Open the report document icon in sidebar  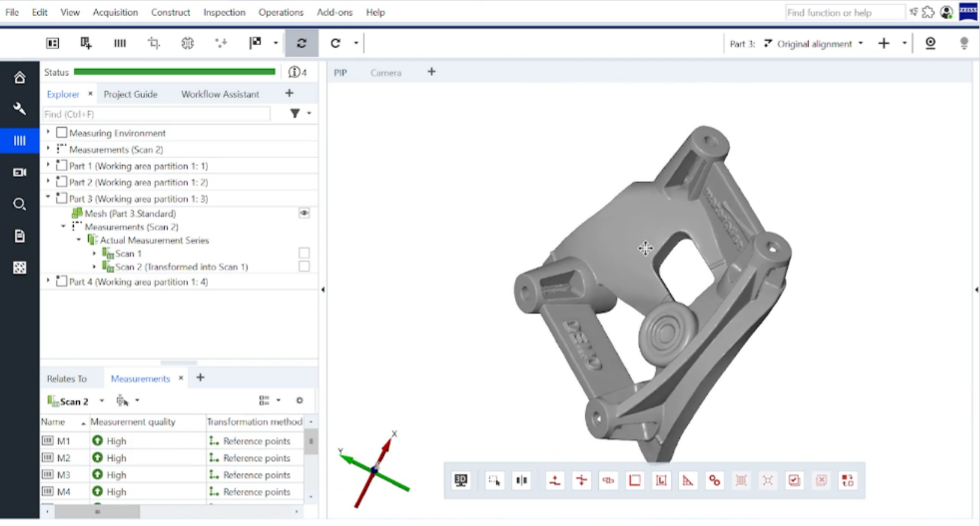(x=19, y=236)
